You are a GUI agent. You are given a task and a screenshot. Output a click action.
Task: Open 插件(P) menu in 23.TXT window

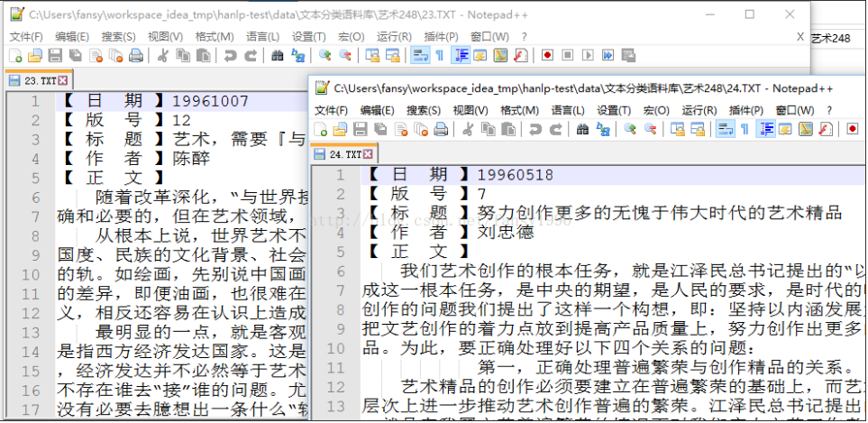[x=441, y=37]
